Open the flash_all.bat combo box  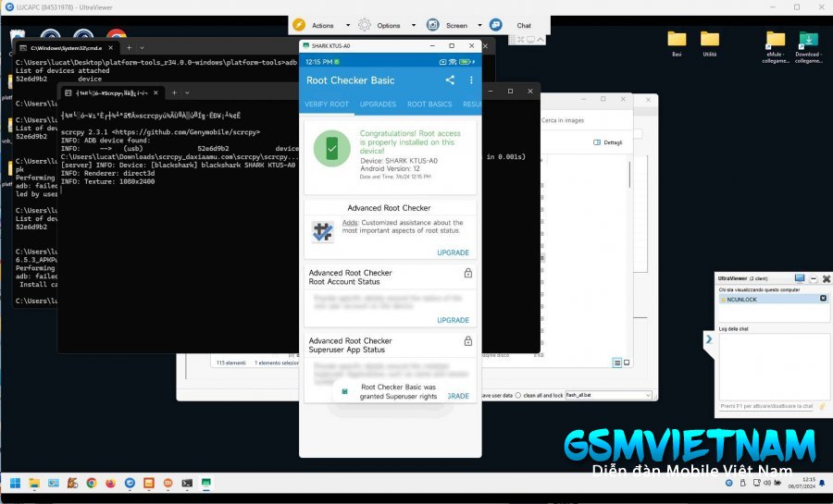(x=608, y=395)
